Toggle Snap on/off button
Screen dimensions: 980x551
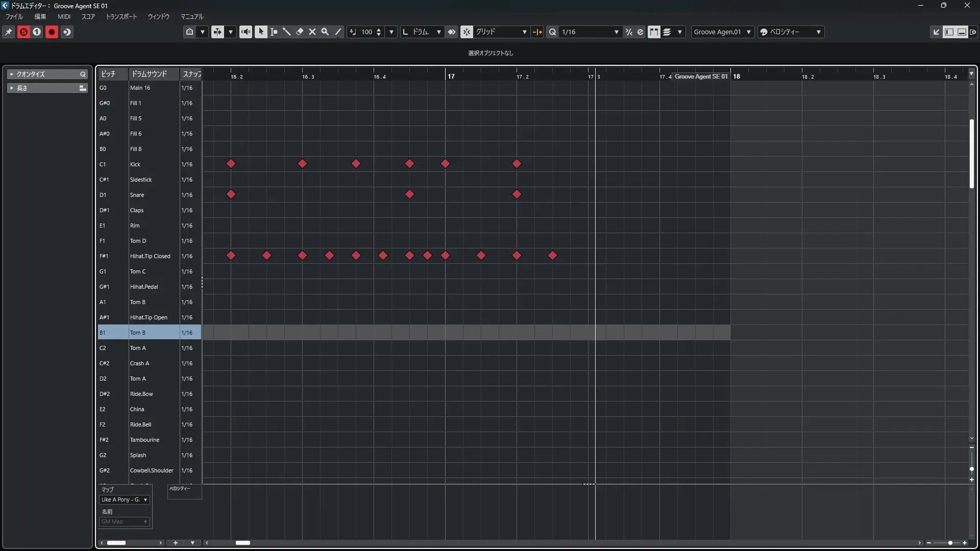pyautogui.click(x=467, y=32)
